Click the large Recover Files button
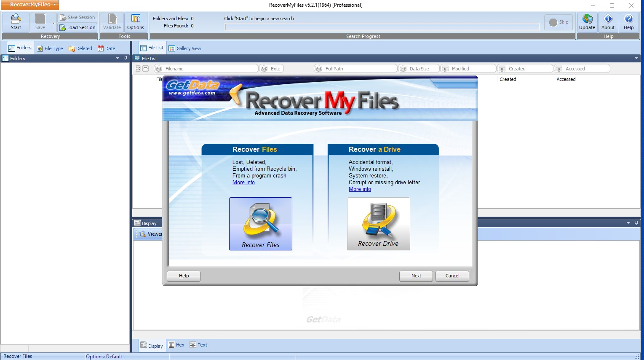 click(261, 224)
